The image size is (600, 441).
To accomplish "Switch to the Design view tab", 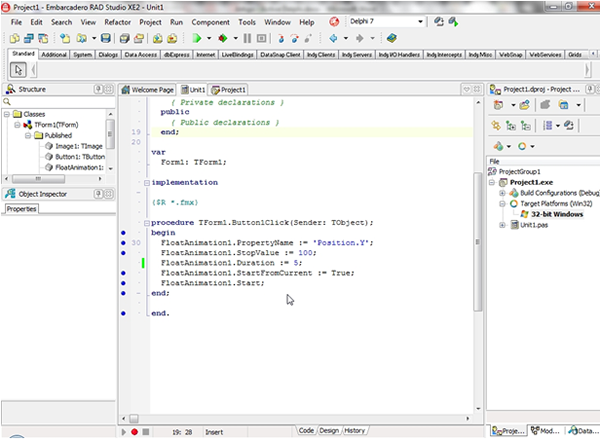I will click(329, 431).
